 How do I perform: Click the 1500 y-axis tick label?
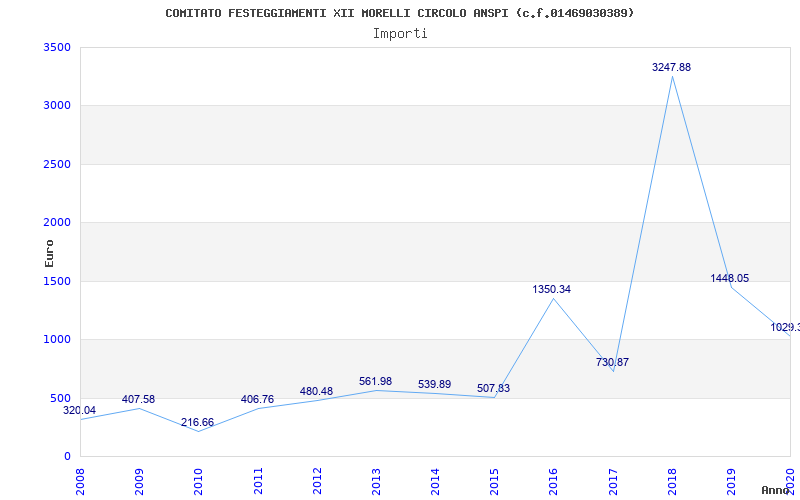[x=57, y=281]
